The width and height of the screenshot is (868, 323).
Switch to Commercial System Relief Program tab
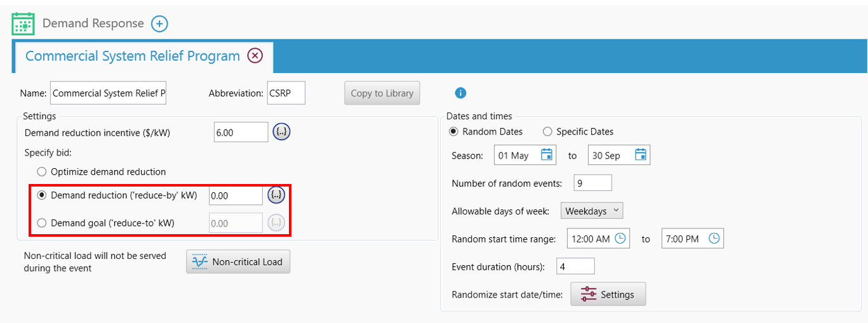click(x=132, y=56)
